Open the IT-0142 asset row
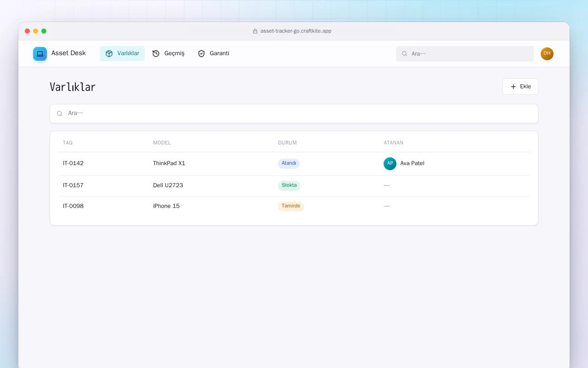588x368 pixels. point(294,164)
